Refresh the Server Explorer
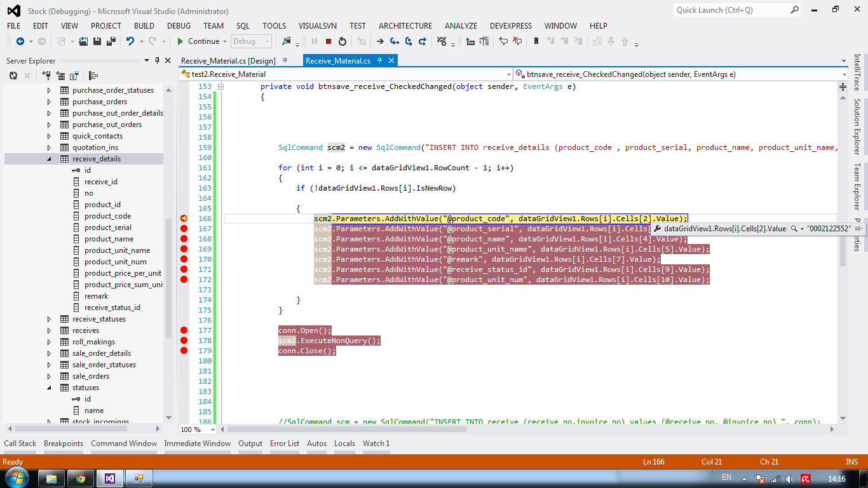This screenshot has width=868, height=488. click(x=13, y=76)
